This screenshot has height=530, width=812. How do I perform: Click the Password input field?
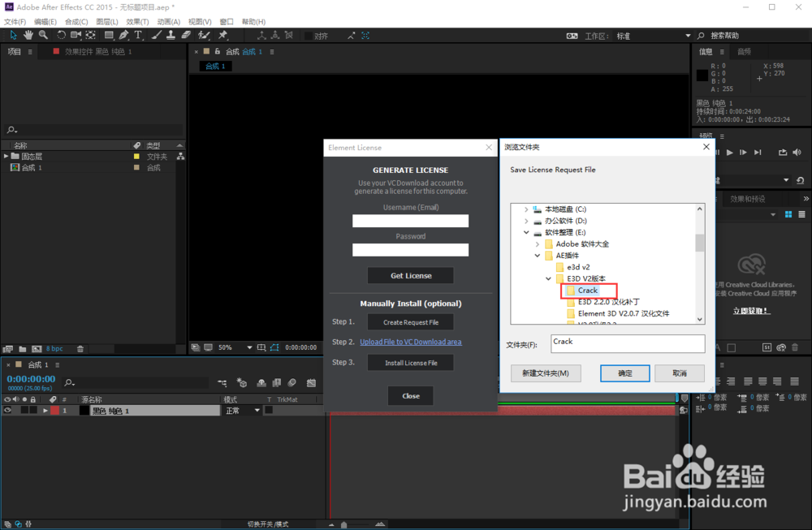point(411,250)
